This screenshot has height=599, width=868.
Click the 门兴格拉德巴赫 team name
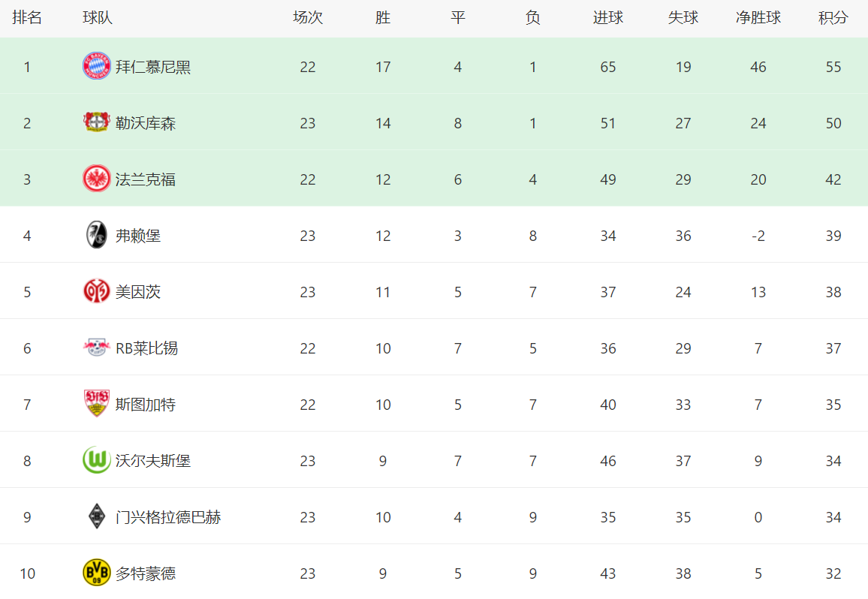167,517
